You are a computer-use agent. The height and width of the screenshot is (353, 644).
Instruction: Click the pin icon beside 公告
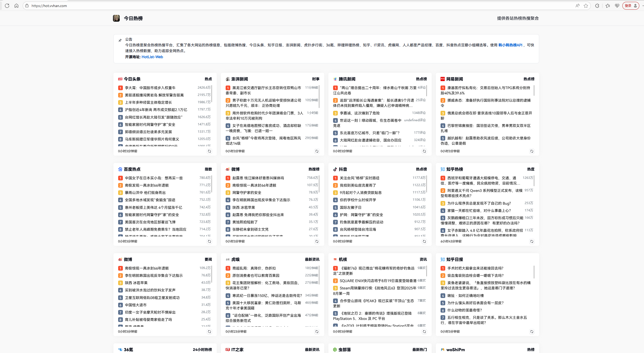coord(120,40)
